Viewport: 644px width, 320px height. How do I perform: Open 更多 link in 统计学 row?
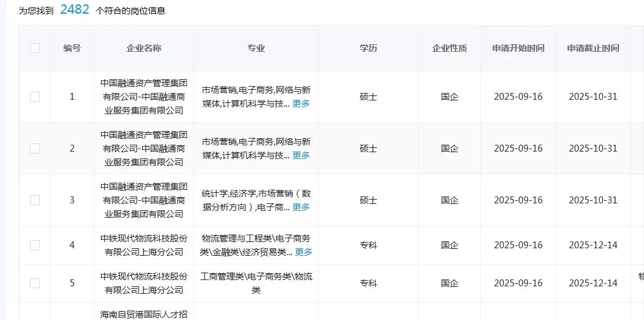coord(301,207)
